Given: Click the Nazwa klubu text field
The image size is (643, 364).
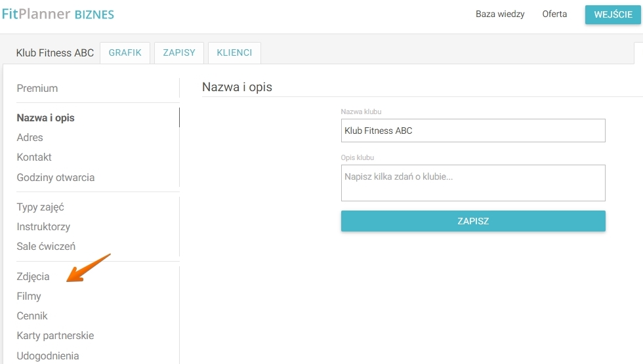Looking at the screenshot, I should pyautogui.click(x=473, y=131).
